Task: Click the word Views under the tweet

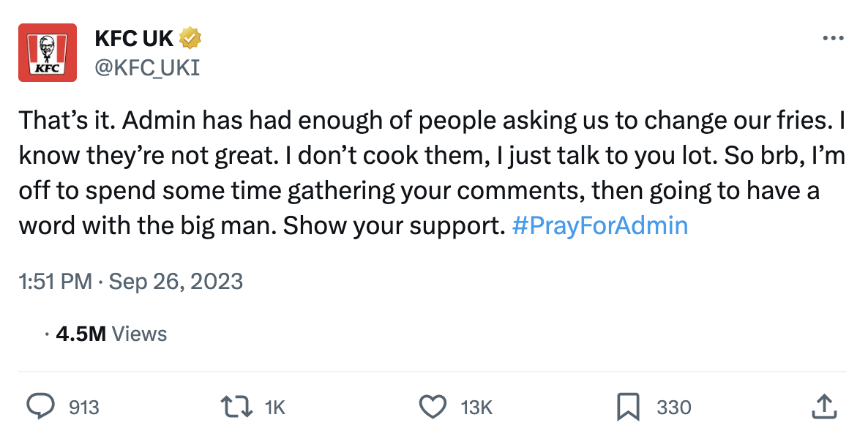Action: [140, 334]
